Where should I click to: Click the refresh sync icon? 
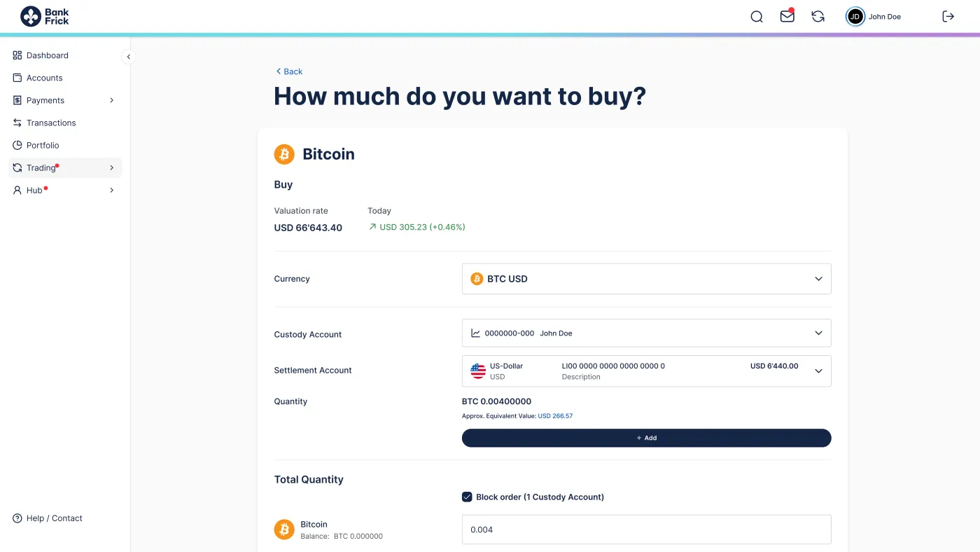pos(818,17)
